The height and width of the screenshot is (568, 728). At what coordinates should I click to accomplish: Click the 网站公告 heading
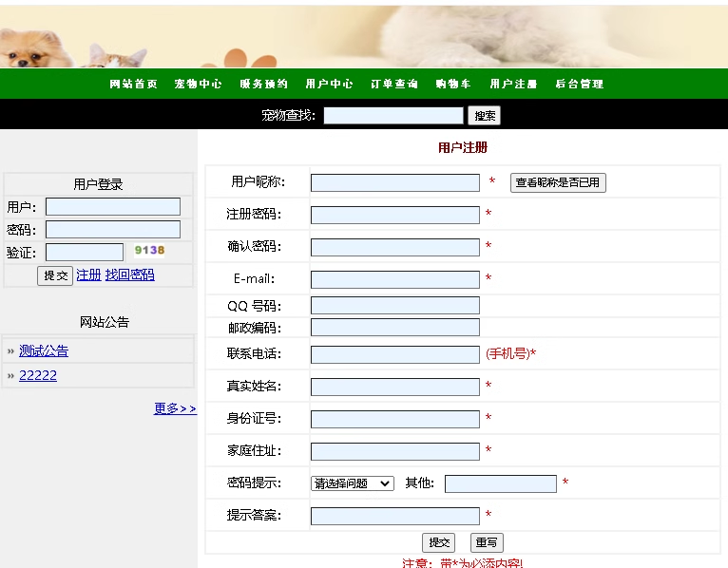click(104, 322)
